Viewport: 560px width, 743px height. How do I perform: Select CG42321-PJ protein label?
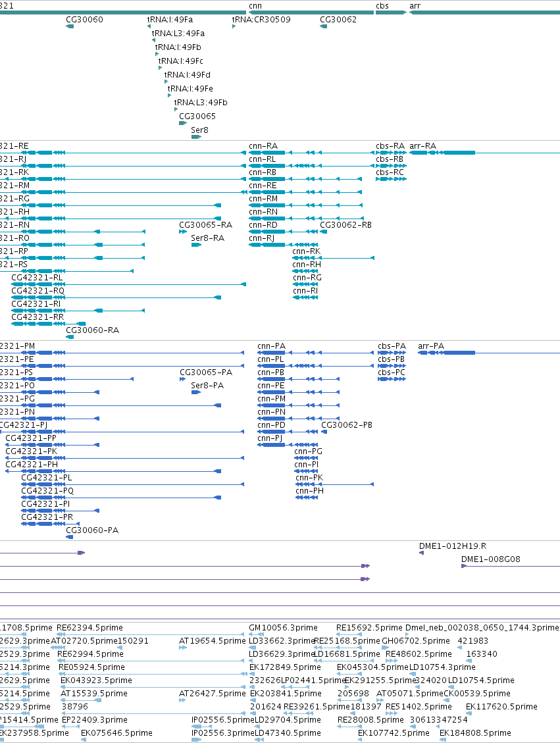coord(23,424)
